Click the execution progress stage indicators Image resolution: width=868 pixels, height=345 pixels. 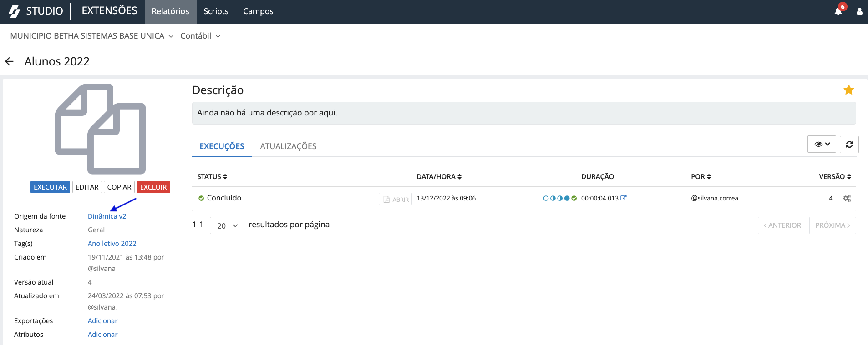pos(560,198)
